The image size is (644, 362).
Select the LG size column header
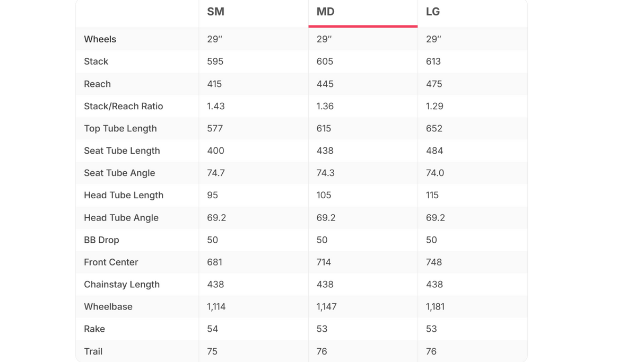point(433,12)
